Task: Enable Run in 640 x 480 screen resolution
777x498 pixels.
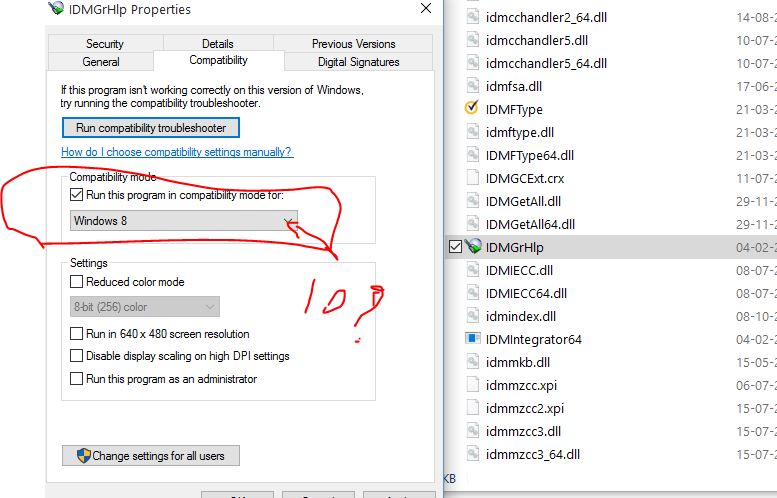Action: point(76,333)
